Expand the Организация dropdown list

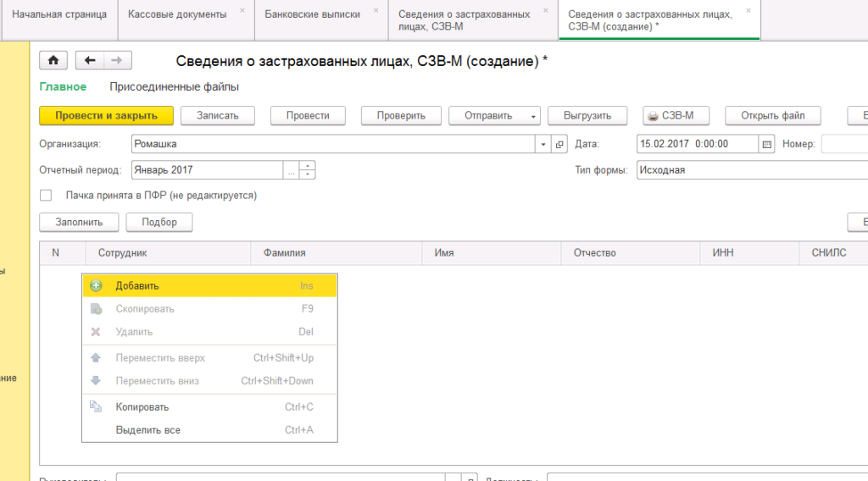pyautogui.click(x=543, y=145)
